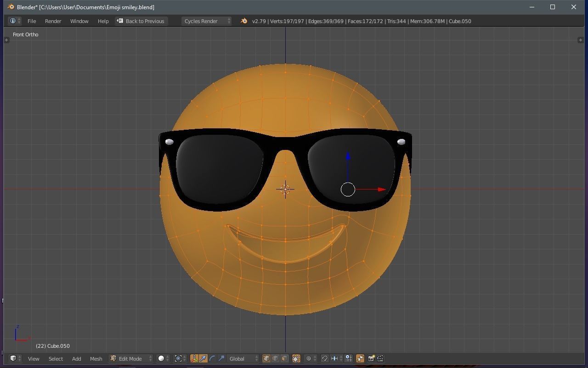Viewport: 588px width, 368px height.
Task: Enable the translate manipulator arrow
Action: point(203,359)
